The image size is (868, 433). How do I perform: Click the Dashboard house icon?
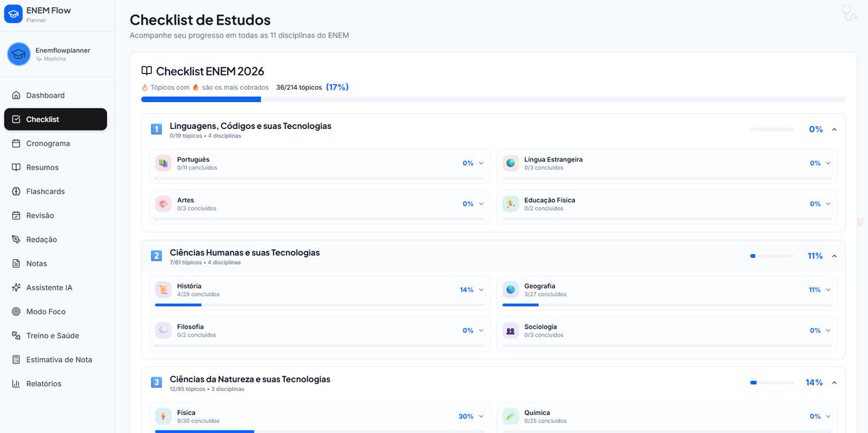tap(17, 96)
